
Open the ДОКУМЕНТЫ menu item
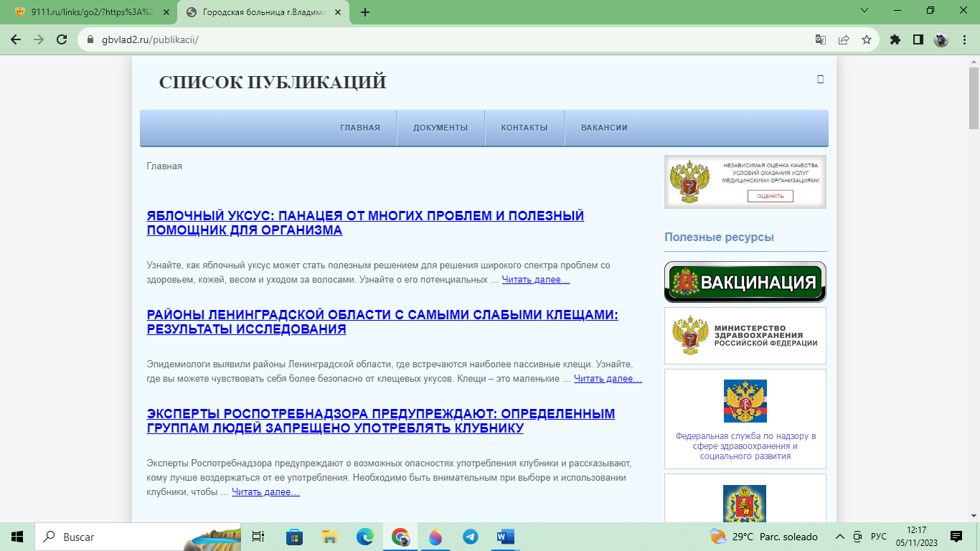440,128
